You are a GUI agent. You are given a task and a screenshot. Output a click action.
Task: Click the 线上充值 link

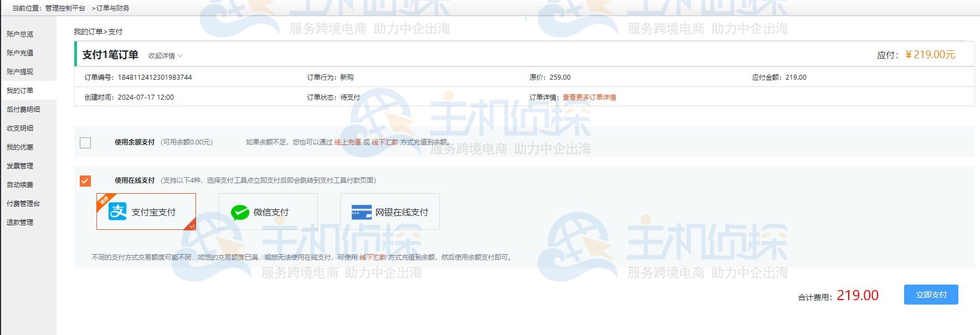click(x=348, y=142)
